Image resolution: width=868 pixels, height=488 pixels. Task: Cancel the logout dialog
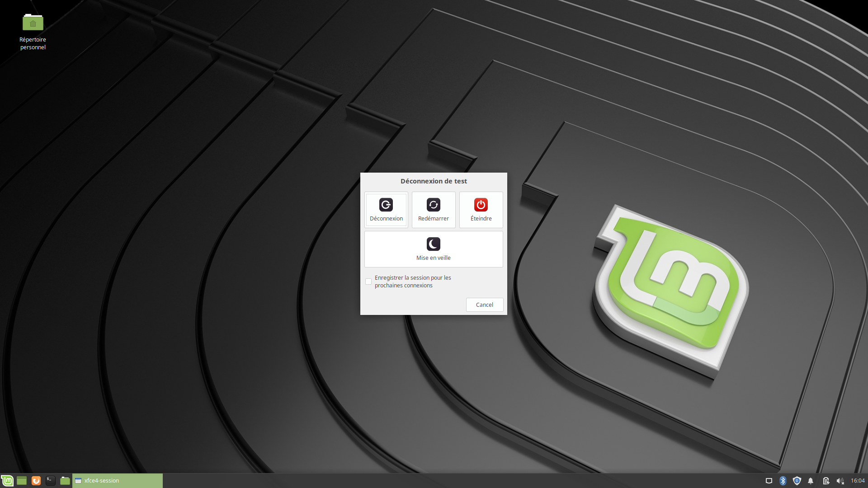click(485, 305)
